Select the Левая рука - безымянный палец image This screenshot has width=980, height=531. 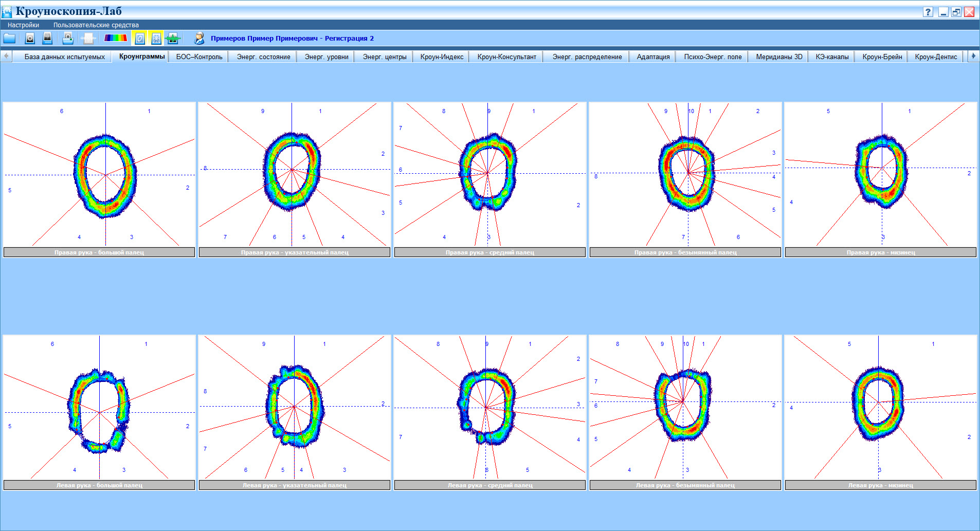coord(685,412)
